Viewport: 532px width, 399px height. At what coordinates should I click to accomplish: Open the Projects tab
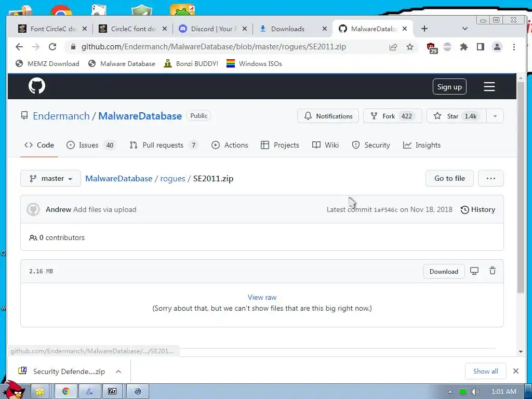tap(280, 145)
